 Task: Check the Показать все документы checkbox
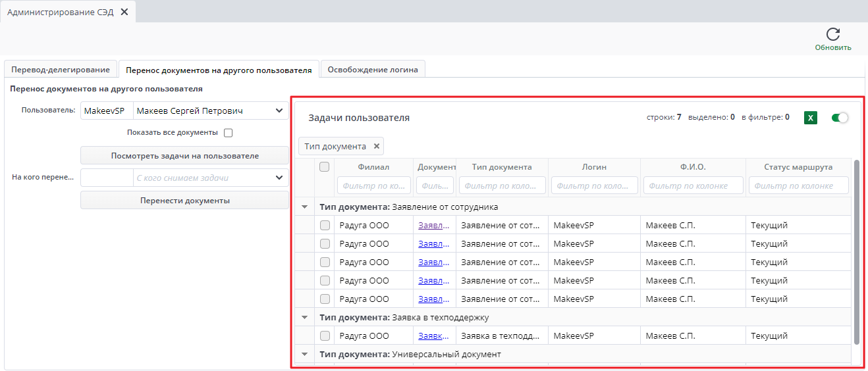pos(229,132)
